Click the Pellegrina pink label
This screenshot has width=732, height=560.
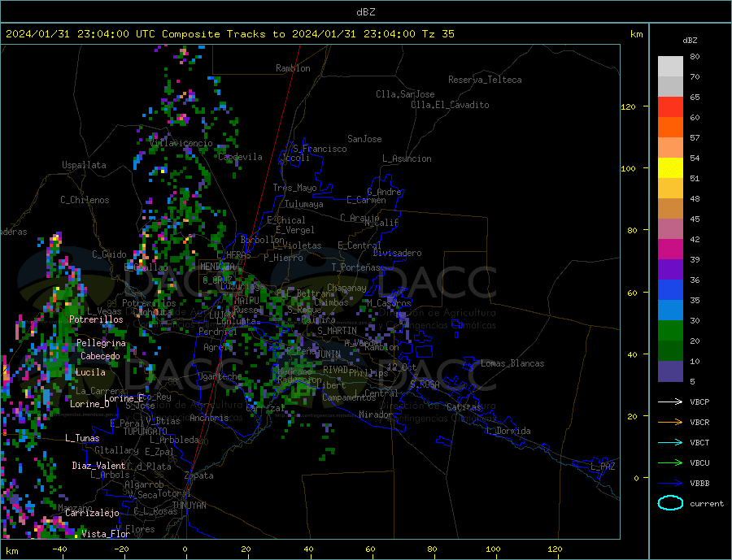click(102, 344)
